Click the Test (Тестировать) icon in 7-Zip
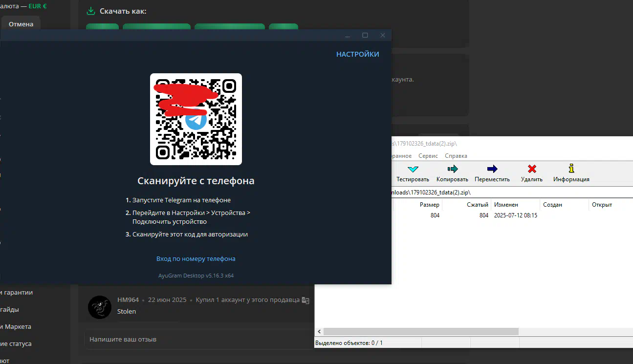Image resolution: width=633 pixels, height=364 pixels. pyautogui.click(x=413, y=169)
